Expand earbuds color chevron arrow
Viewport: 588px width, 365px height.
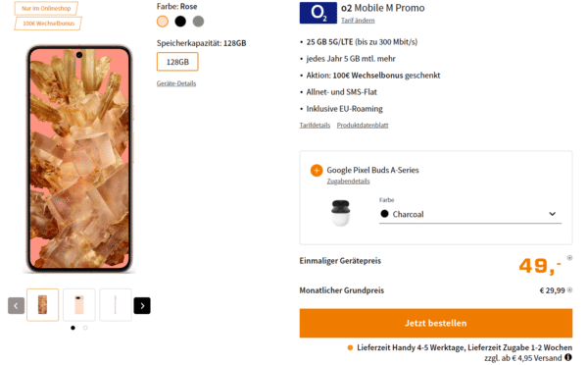click(x=552, y=214)
